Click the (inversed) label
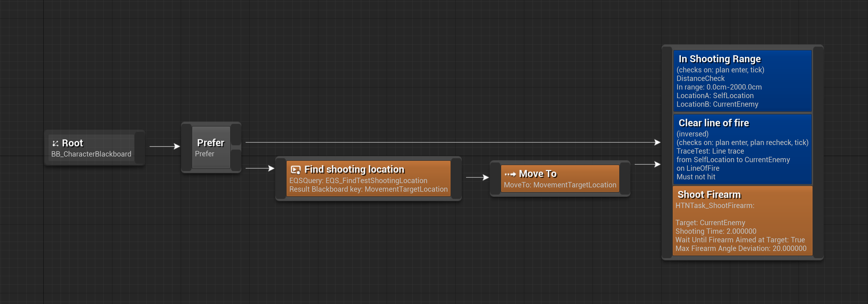This screenshot has height=304, width=868. point(692,134)
